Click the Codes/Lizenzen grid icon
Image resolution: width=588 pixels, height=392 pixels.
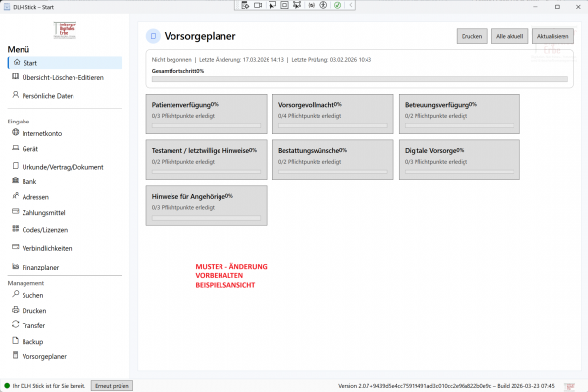14,229
